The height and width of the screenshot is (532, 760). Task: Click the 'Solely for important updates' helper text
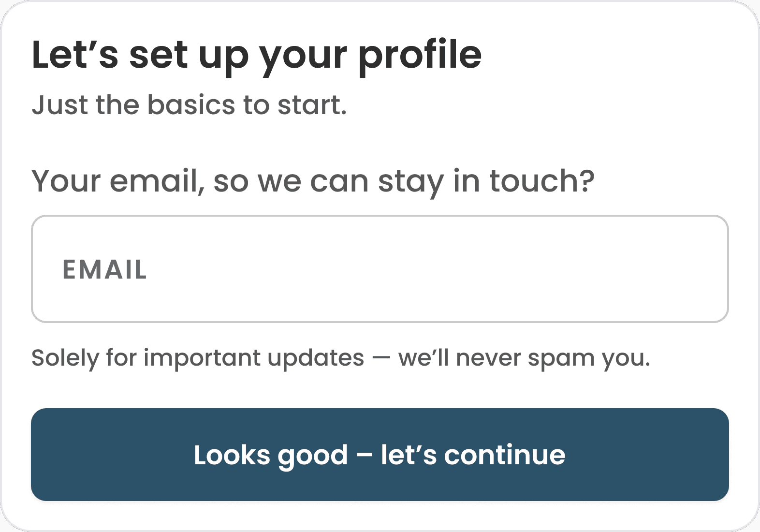[198, 358]
